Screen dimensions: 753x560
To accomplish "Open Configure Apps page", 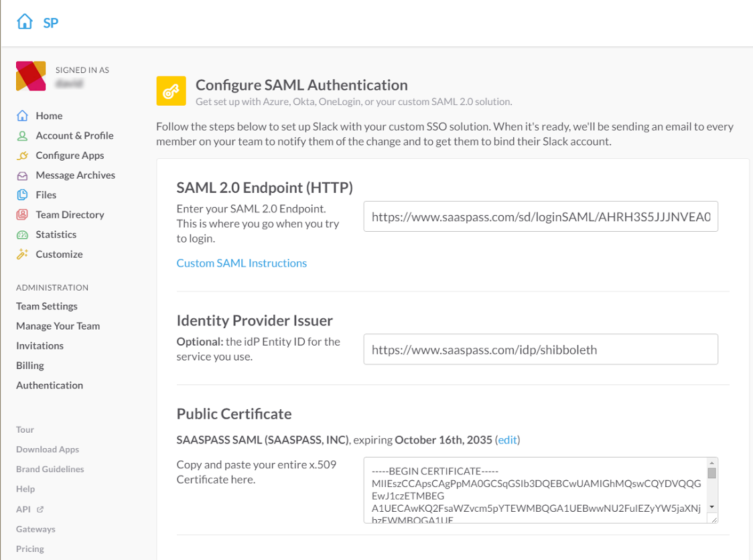I will coord(70,155).
